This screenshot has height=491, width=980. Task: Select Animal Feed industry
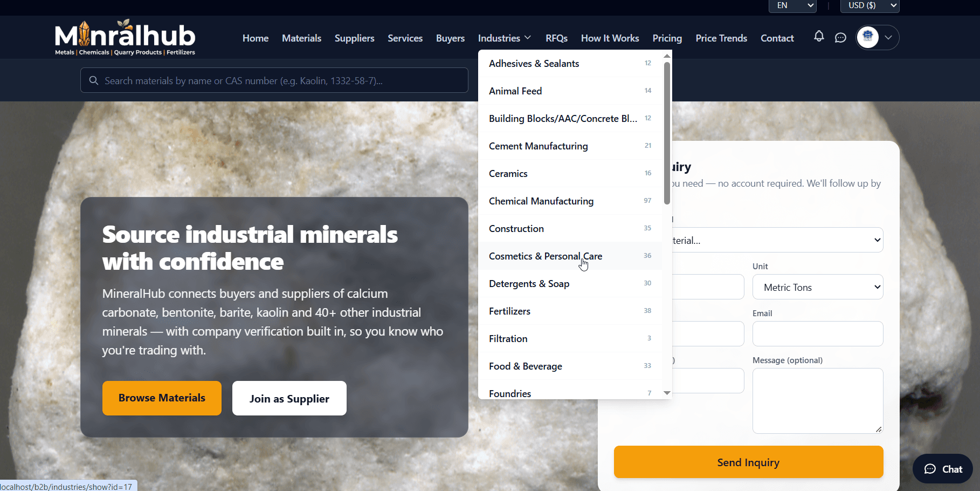(570, 91)
